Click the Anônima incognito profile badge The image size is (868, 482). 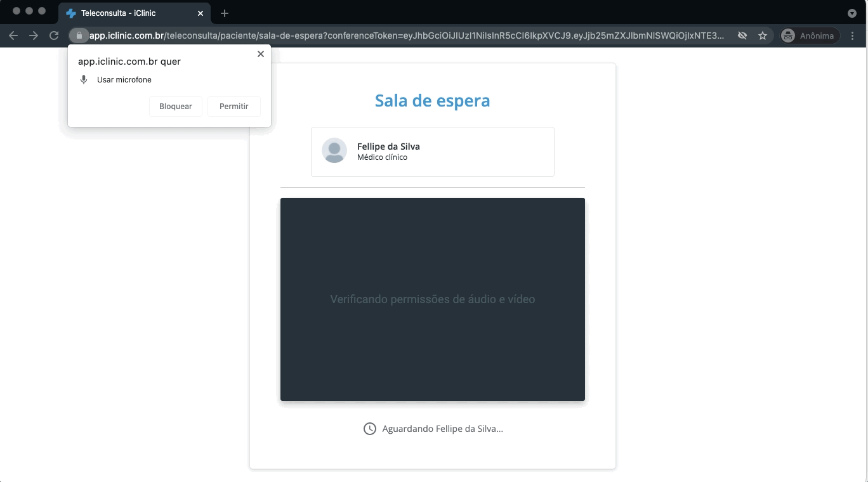809,36
